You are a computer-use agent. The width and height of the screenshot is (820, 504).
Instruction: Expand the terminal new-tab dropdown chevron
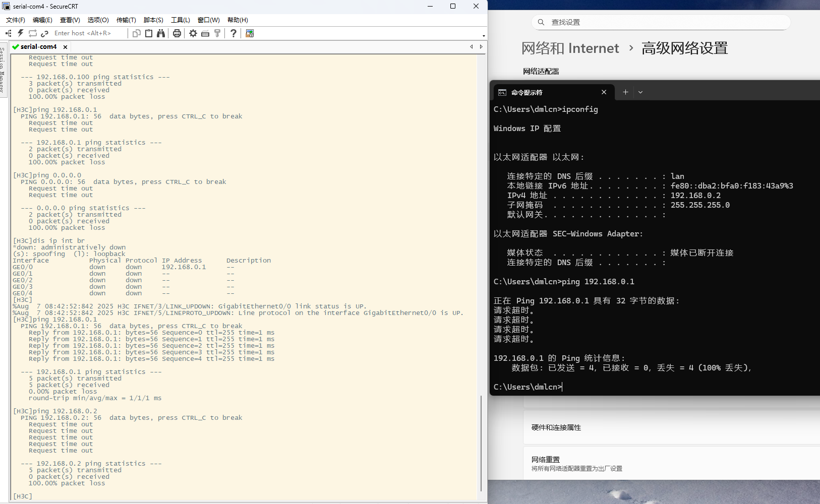coord(640,92)
